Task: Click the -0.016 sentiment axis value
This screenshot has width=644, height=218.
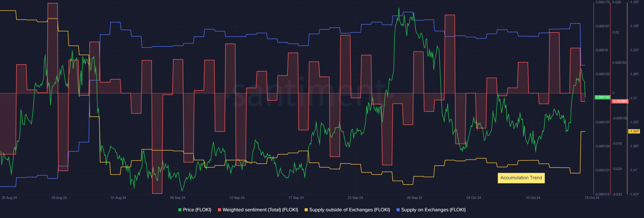Action: pyautogui.click(x=617, y=144)
